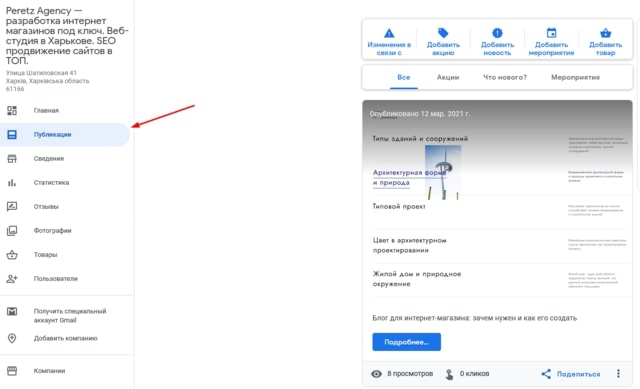The width and height of the screenshot is (640, 389).
Task: Click the Добавить новость label
Action: 497,49
